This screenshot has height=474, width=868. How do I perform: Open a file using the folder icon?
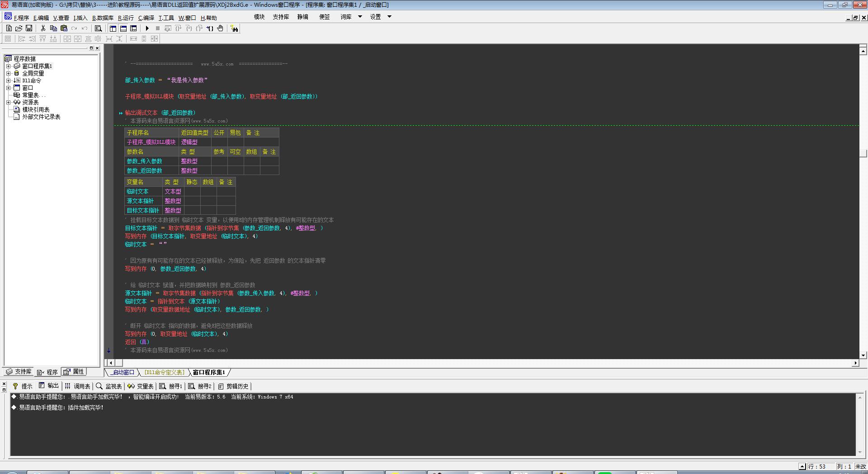click(x=19, y=28)
